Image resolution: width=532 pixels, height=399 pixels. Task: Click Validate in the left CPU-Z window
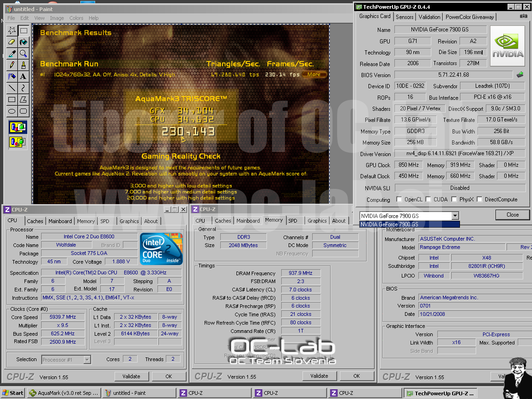click(x=131, y=376)
